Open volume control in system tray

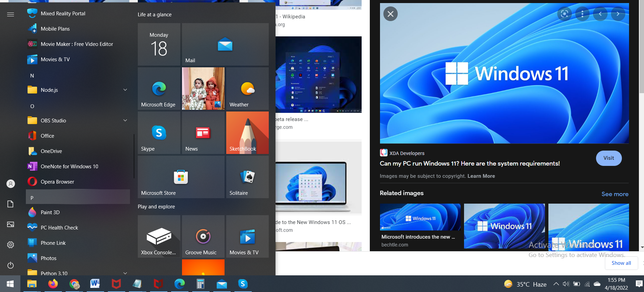pyautogui.click(x=566, y=284)
